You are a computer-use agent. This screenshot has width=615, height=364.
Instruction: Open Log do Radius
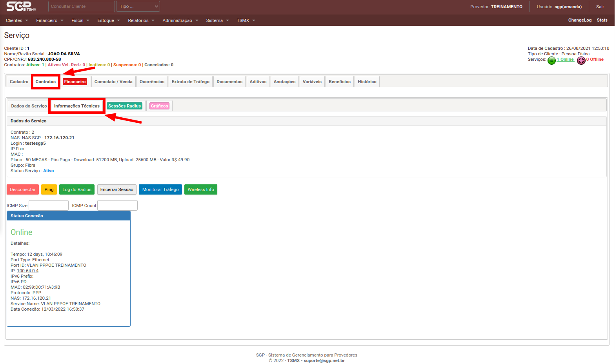(77, 190)
